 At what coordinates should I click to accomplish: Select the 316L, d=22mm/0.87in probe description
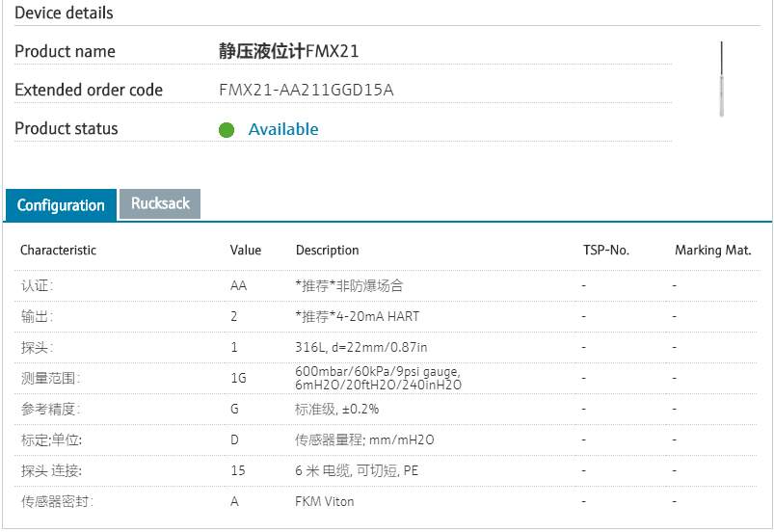click(361, 347)
